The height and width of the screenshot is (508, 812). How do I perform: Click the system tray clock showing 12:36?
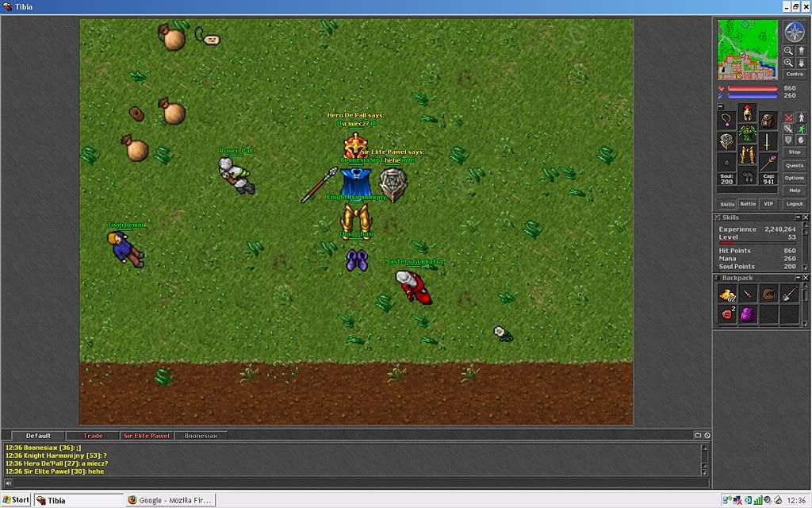pyautogui.click(x=796, y=500)
